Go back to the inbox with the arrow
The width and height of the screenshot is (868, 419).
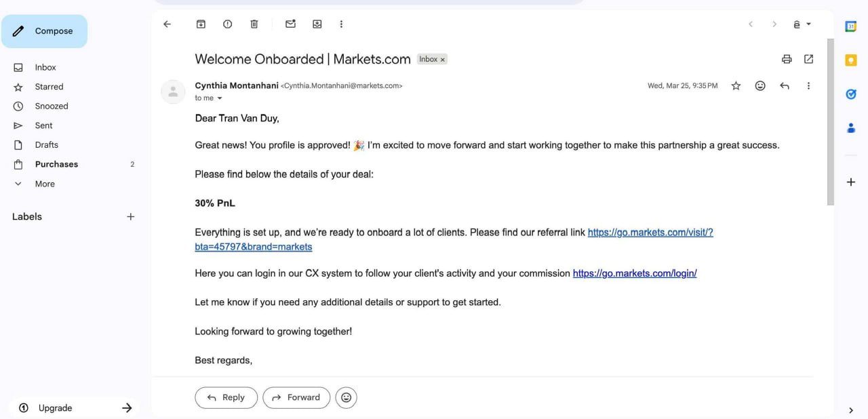tap(167, 24)
